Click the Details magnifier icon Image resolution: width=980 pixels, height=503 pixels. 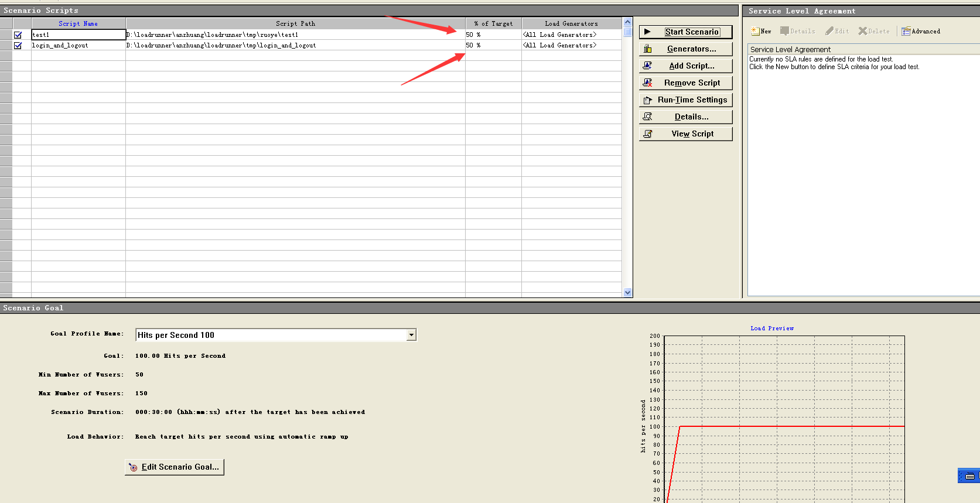pyautogui.click(x=647, y=117)
